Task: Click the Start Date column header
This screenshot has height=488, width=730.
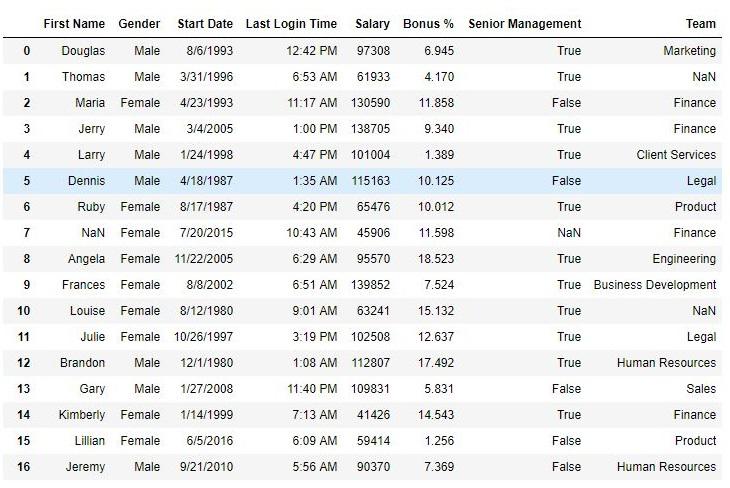Action: pos(205,24)
